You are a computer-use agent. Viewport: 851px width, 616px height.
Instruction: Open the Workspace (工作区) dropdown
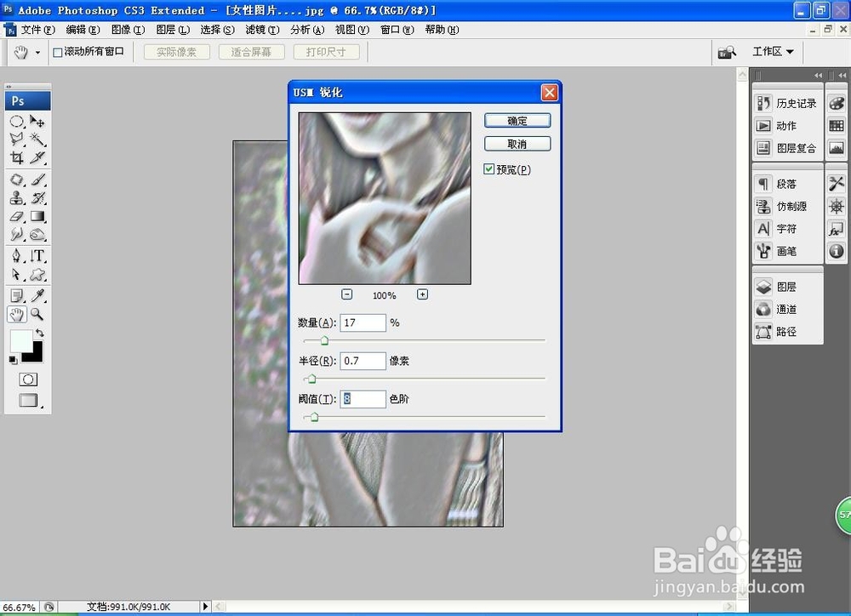tap(773, 52)
